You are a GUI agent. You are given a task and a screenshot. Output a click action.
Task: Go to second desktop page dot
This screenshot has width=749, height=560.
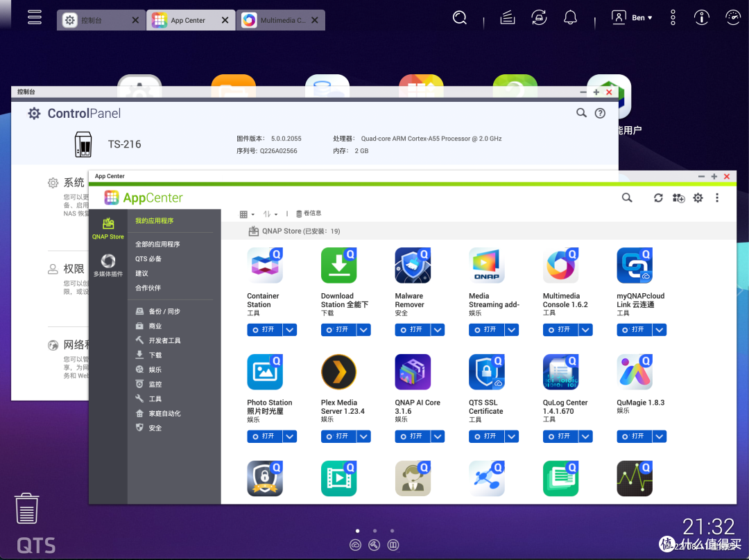pyautogui.click(x=375, y=531)
